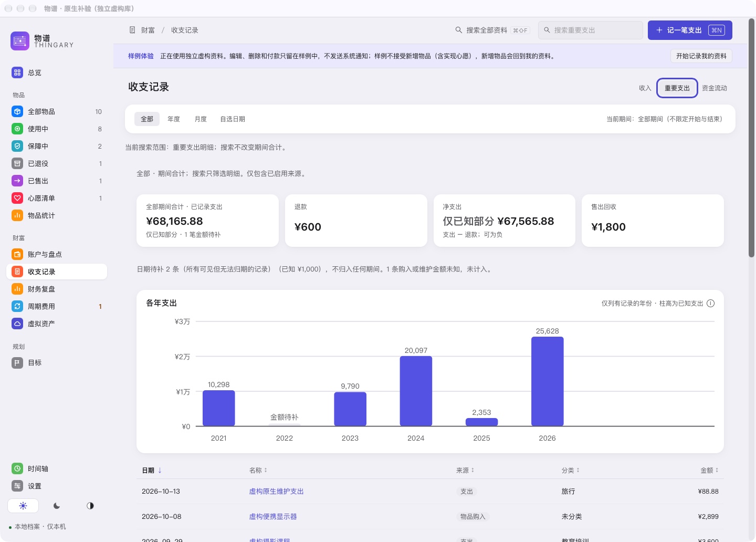Screen dimensions: 756x542
Task: Select the 重要支出 view option
Action: [677, 88]
